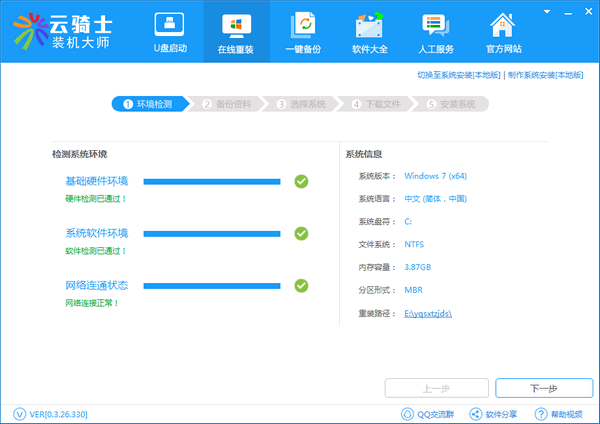Click 软件分享 software share
Screen dimensions: 600x424
click(x=495, y=413)
